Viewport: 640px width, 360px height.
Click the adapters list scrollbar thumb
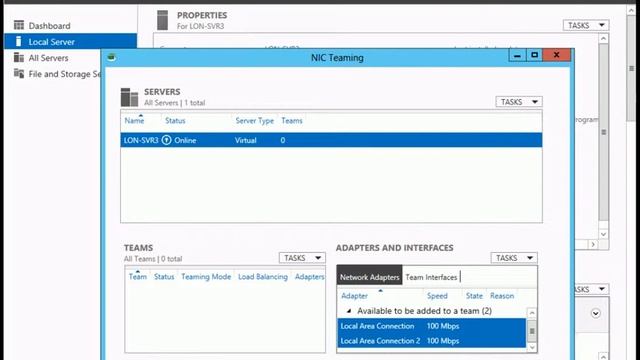click(532, 331)
